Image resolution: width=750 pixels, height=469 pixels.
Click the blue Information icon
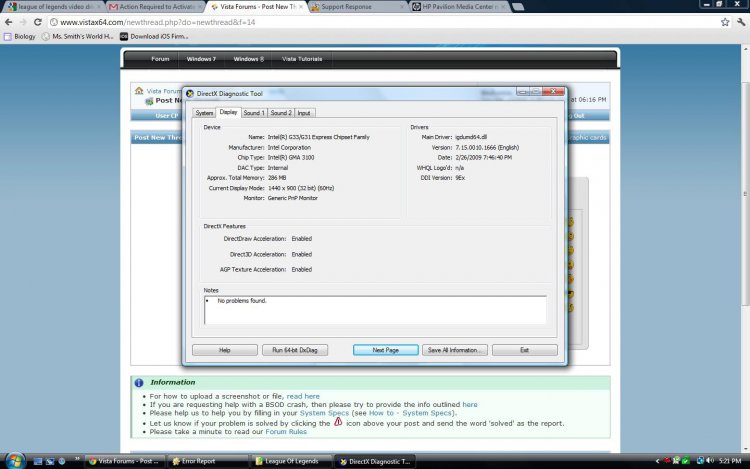click(139, 382)
